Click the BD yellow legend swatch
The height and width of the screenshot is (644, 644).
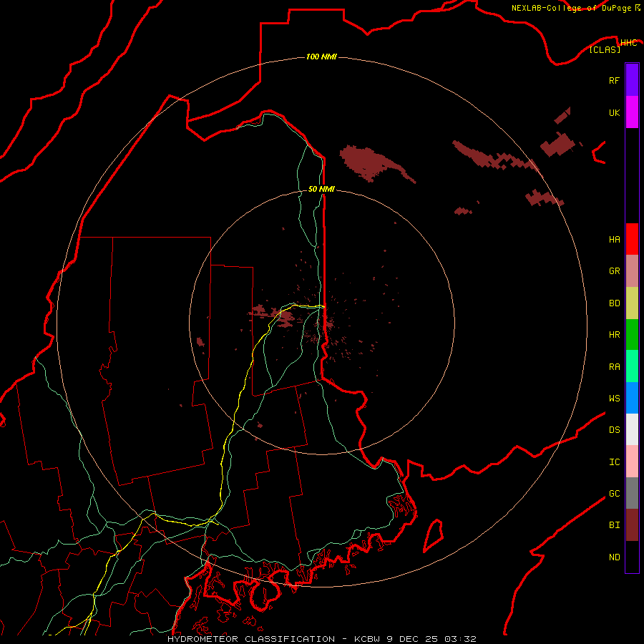pyautogui.click(x=632, y=303)
